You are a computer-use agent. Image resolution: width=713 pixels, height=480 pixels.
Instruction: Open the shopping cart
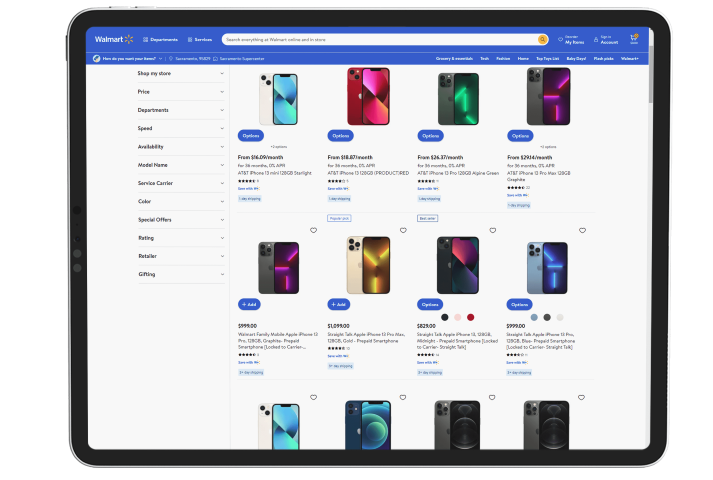[x=634, y=39]
